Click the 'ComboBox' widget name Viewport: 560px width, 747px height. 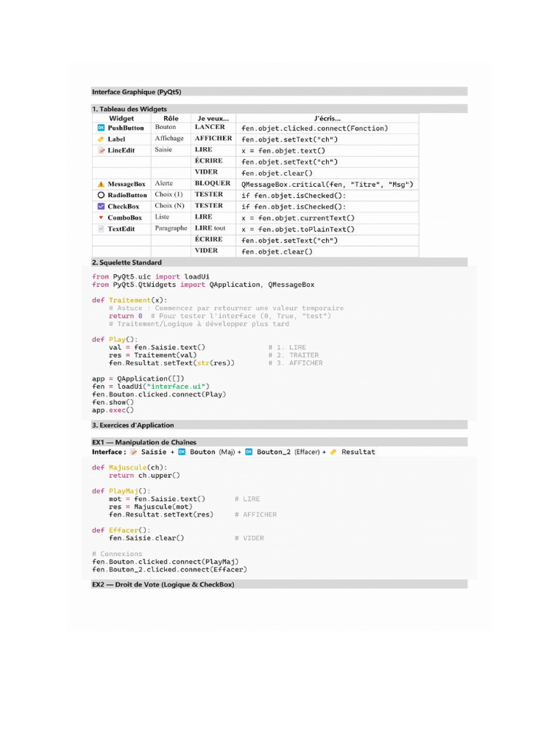125,217
